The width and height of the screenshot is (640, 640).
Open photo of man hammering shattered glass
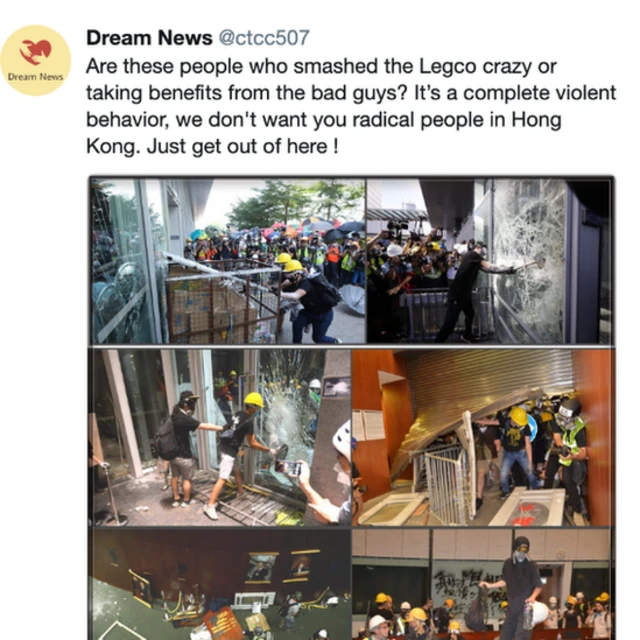(x=489, y=261)
